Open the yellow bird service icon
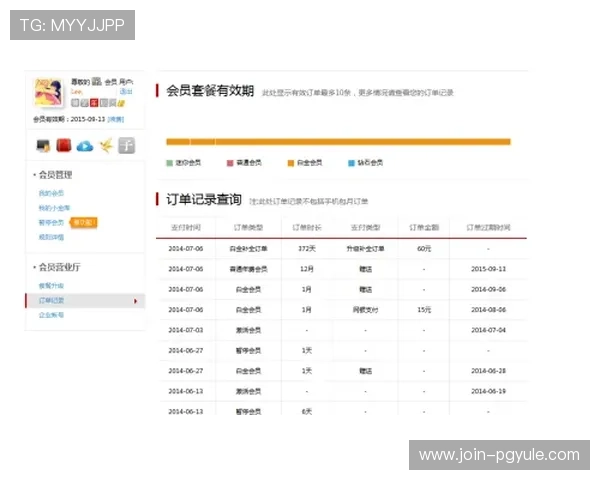 (x=106, y=145)
